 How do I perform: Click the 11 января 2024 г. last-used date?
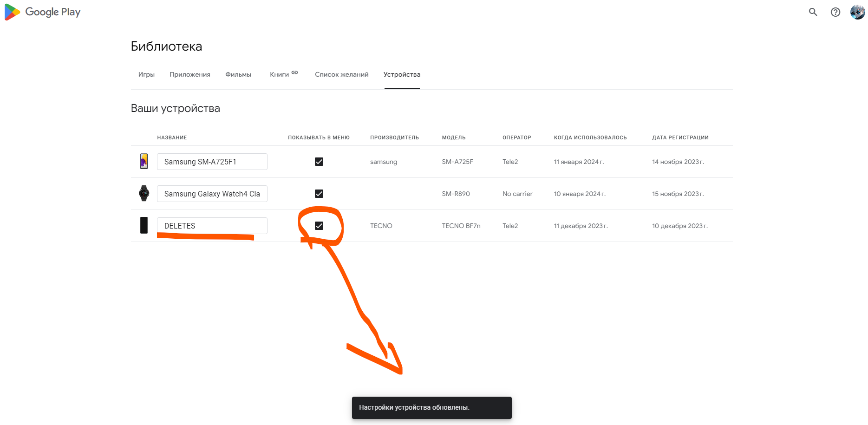tap(579, 162)
